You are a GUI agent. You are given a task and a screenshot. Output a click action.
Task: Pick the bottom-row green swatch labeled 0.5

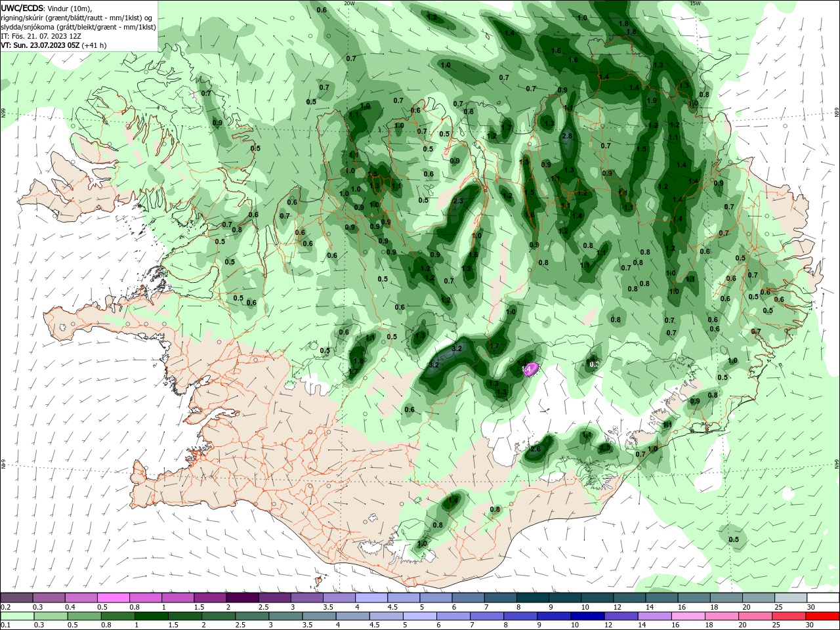pyautogui.click(x=84, y=617)
